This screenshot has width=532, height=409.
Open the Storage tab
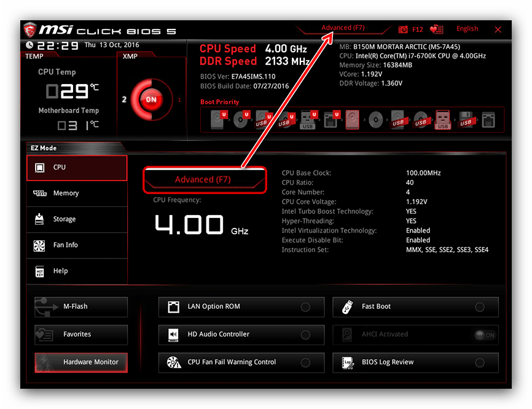(77, 219)
